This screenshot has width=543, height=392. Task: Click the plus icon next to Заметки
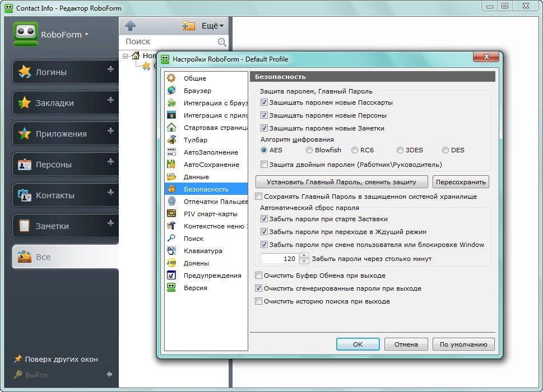click(110, 223)
